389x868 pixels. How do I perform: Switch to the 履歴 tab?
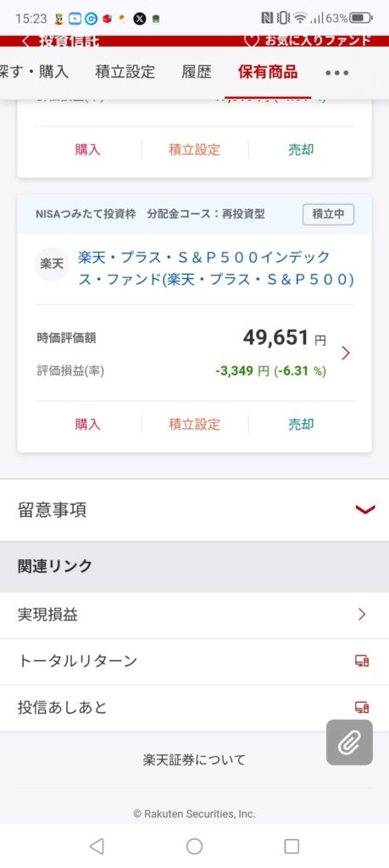[197, 72]
